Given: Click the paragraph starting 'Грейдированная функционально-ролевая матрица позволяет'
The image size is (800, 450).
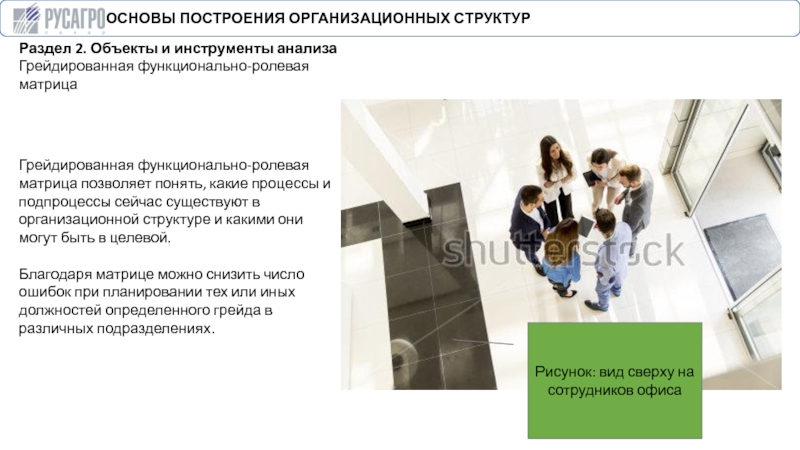Looking at the screenshot, I should (x=174, y=201).
